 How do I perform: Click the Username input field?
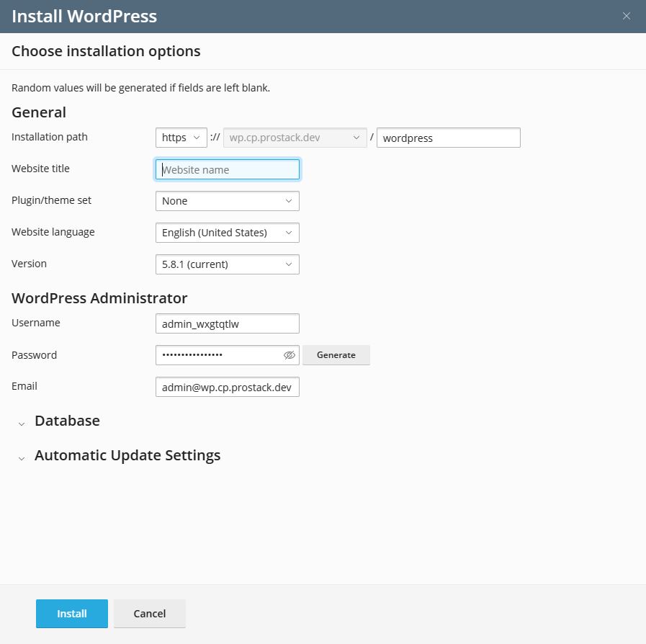click(x=227, y=324)
